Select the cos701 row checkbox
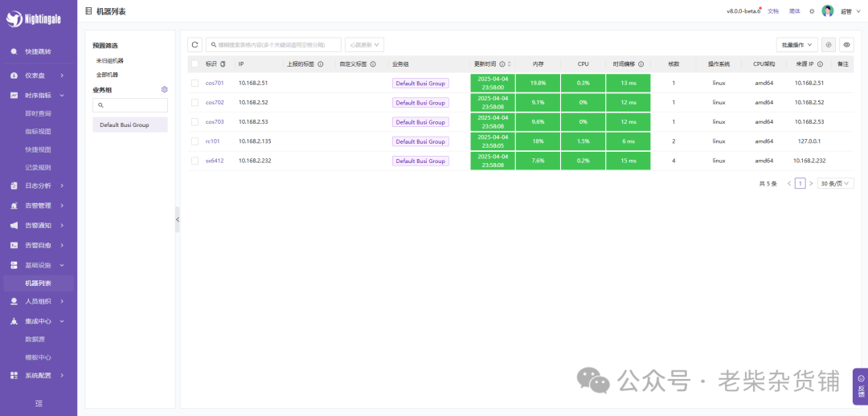Screen dimensions: 868x416 [x=194, y=83]
